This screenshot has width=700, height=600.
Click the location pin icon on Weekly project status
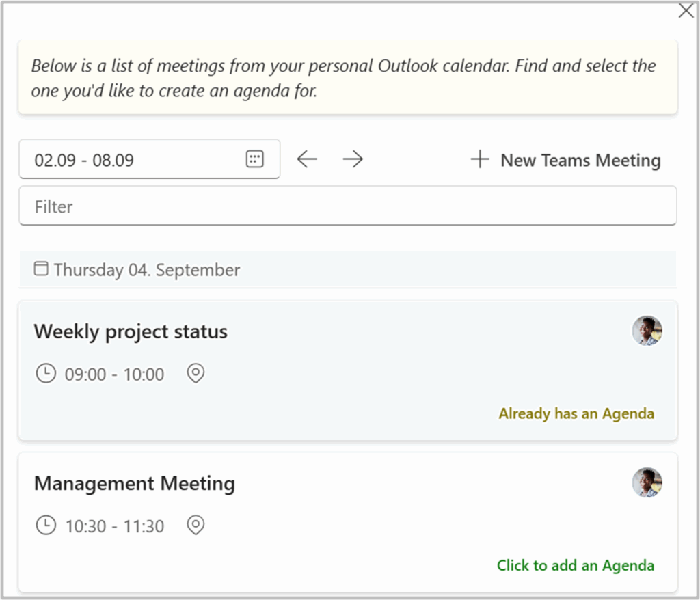pos(196,373)
